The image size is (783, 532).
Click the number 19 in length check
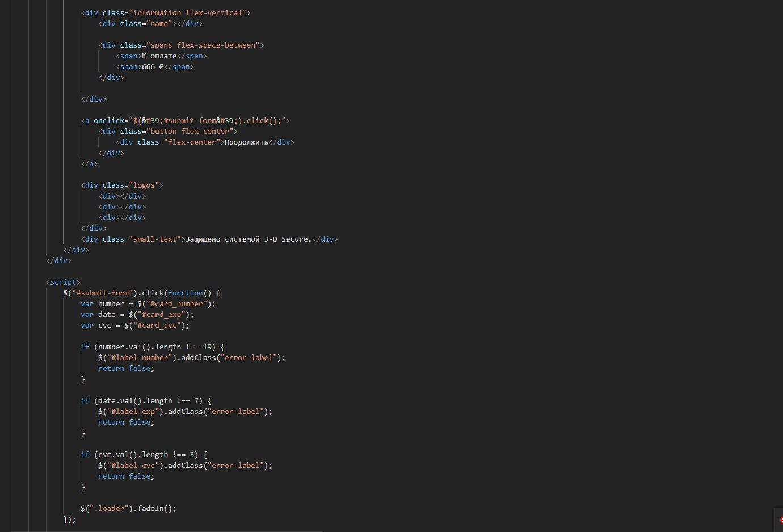[x=207, y=347]
